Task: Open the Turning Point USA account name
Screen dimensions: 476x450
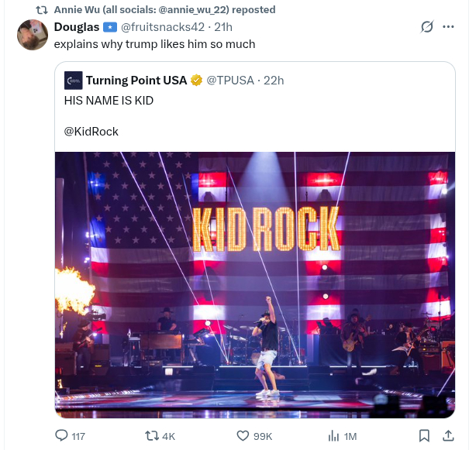Action: click(136, 80)
